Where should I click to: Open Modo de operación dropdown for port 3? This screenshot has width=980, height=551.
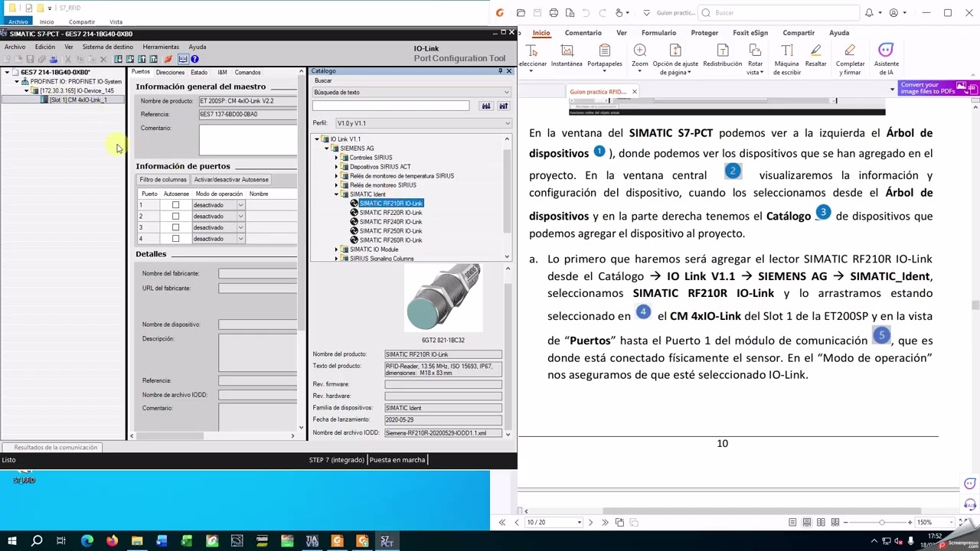[240, 227]
